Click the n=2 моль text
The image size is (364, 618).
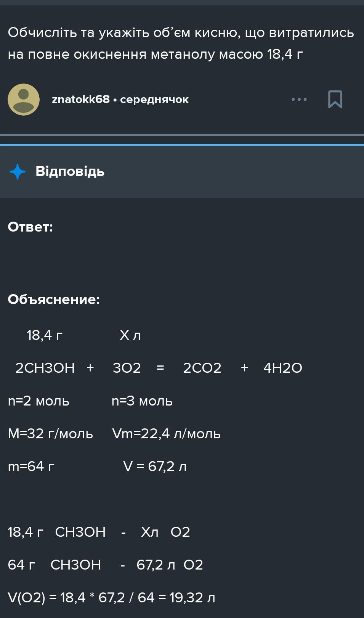coord(38,401)
